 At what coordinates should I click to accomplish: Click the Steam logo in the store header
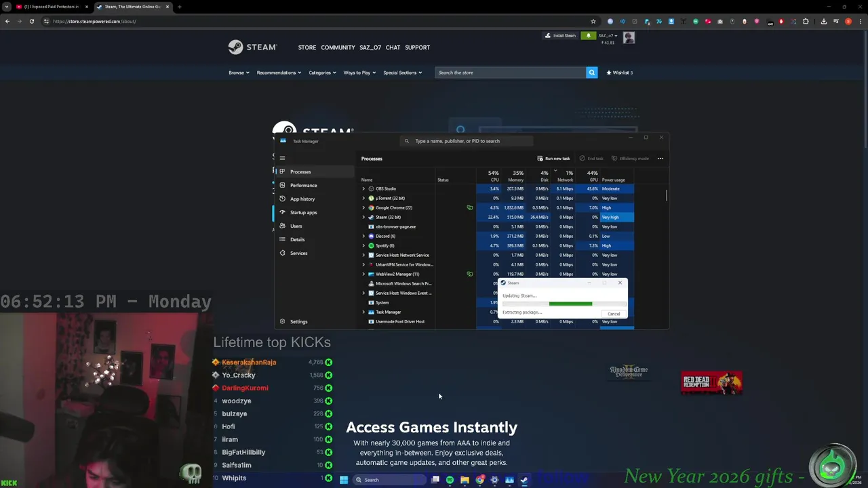coord(252,47)
